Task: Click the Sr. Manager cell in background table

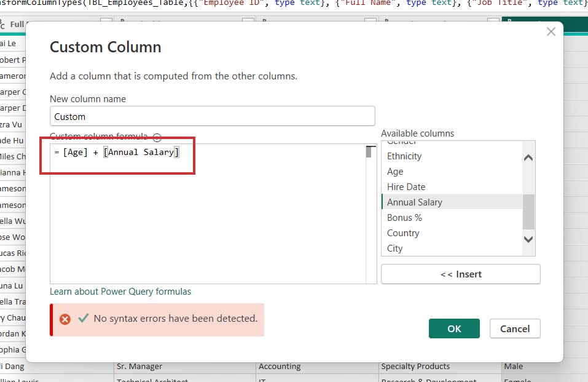Action: (x=184, y=366)
